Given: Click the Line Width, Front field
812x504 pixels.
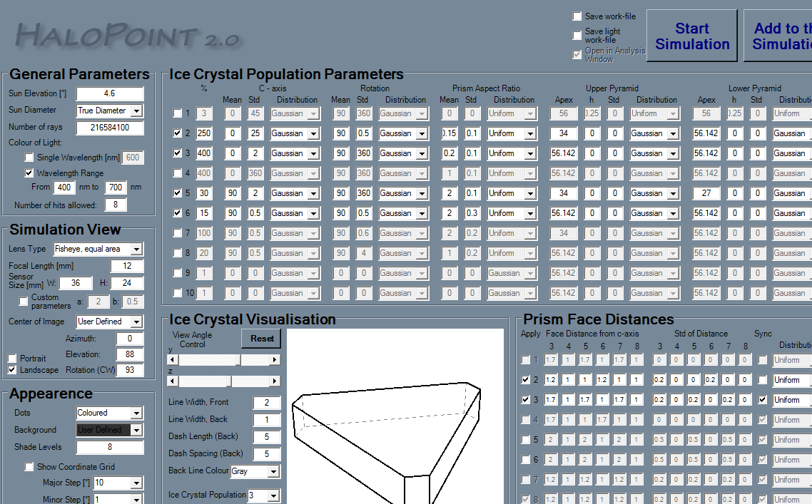Looking at the screenshot, I should tap(267, 403).
